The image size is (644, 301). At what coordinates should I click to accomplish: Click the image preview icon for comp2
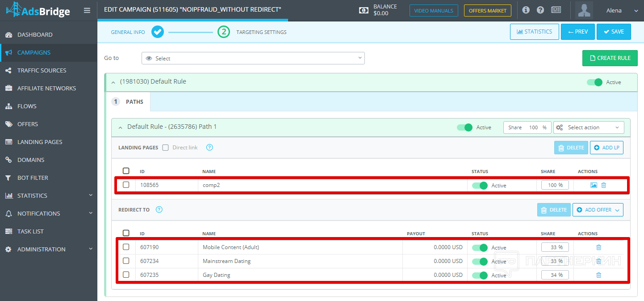(x=594, y=185)
